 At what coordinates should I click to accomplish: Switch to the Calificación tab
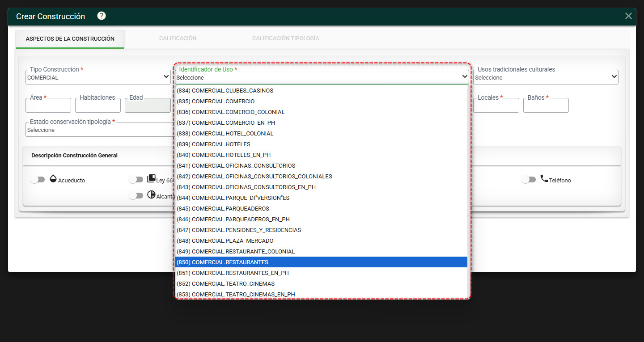(178, 38)
